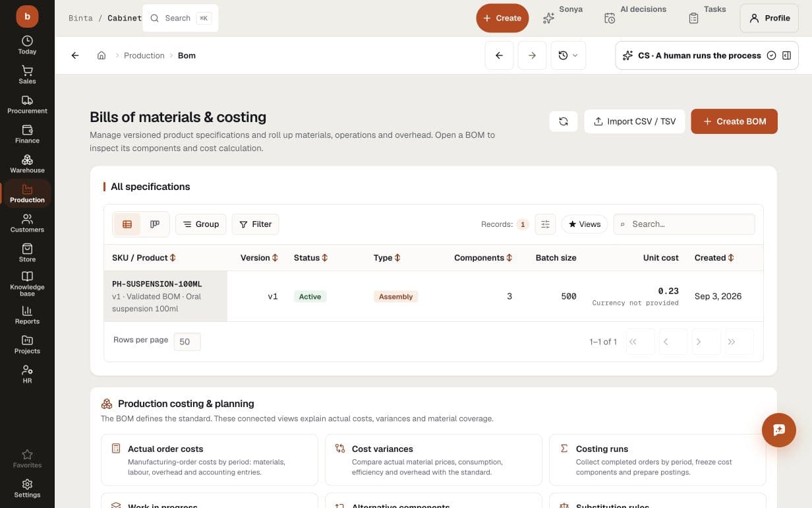
Task: Open the Finance module
Action: [27, 134]
